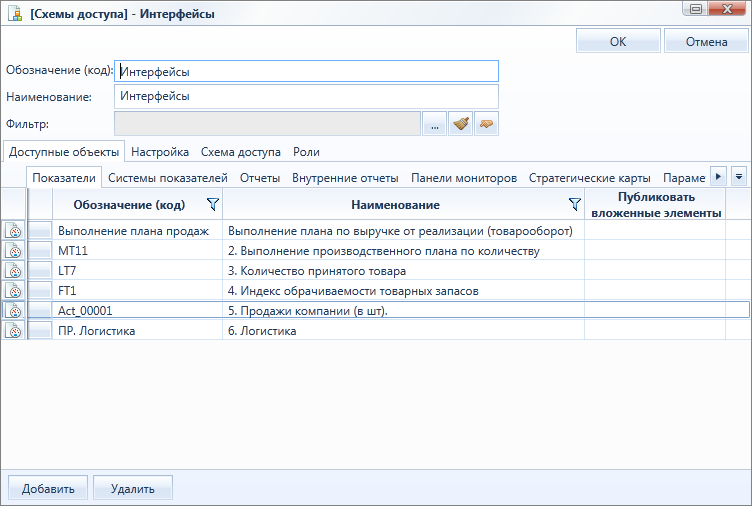Click the indicator icon in the Выполнение плана продаж row
The width and height of the screenshot is (752, 506).
(x=14, y=231)
